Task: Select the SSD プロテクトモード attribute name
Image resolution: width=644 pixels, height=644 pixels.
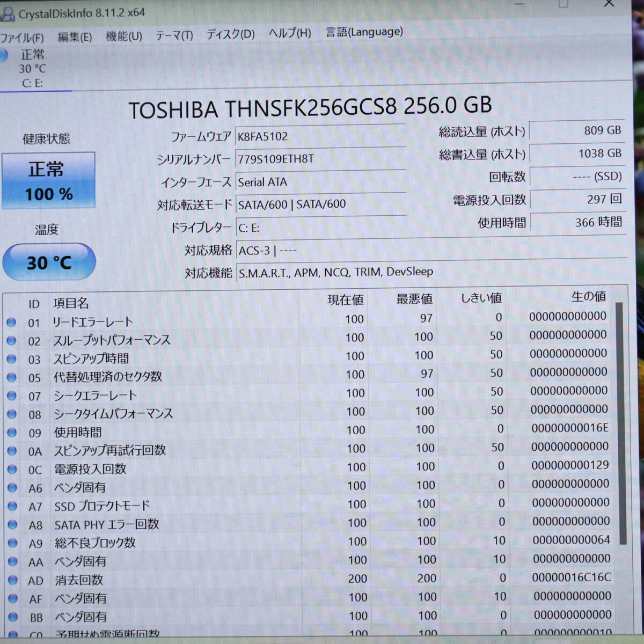Action: (102, 506)
